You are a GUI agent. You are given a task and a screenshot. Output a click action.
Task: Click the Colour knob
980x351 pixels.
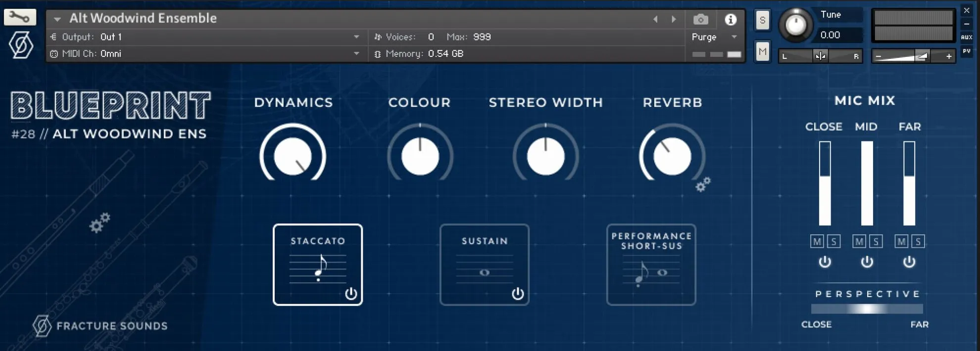(420, 156)
